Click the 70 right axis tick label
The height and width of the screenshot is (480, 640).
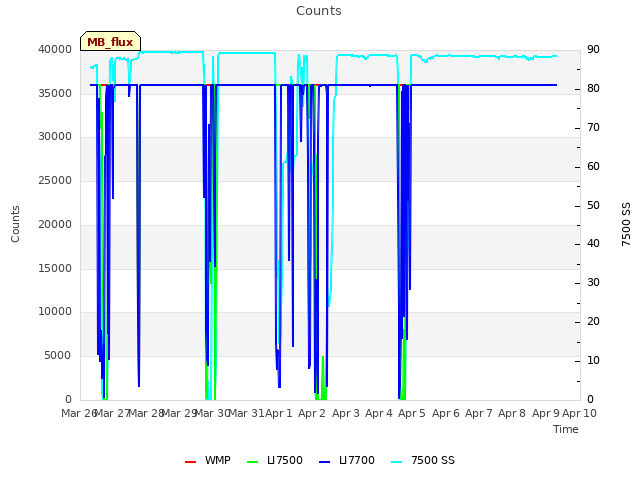pos(593,128)
